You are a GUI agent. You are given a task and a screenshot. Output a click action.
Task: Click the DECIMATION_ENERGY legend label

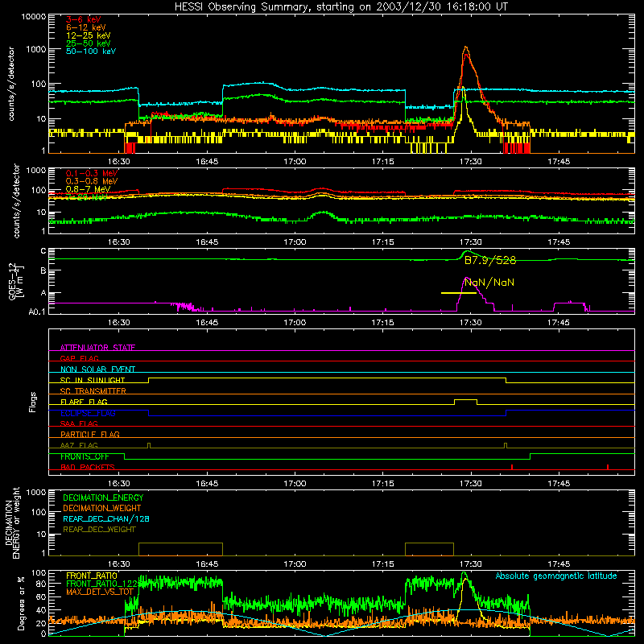103,497
